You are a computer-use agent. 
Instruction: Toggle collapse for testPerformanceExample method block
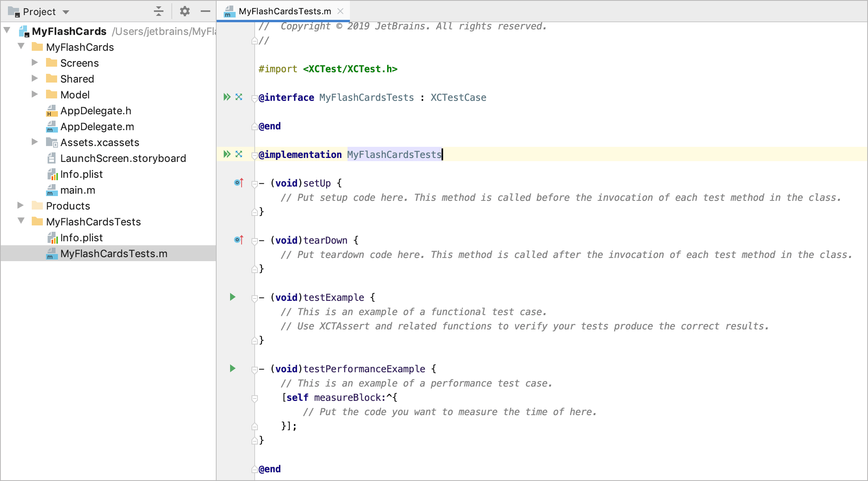(x=255, y=369)
